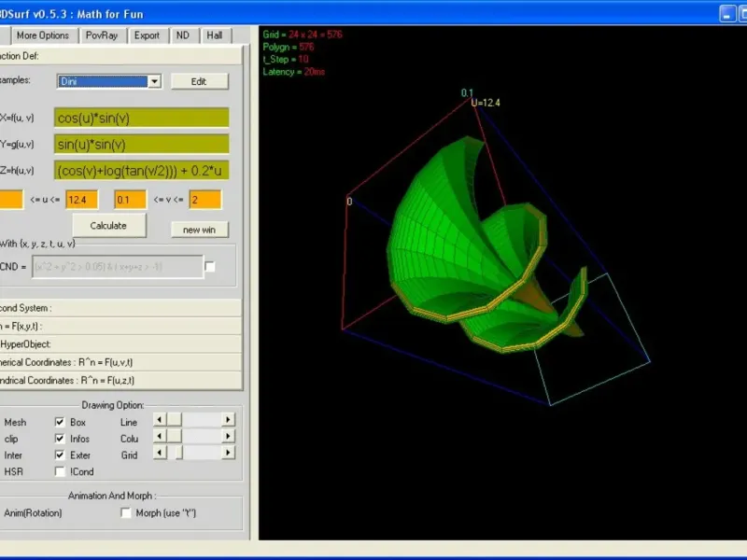Open the Export tab
747x560 pixels.
click(147, 35)
